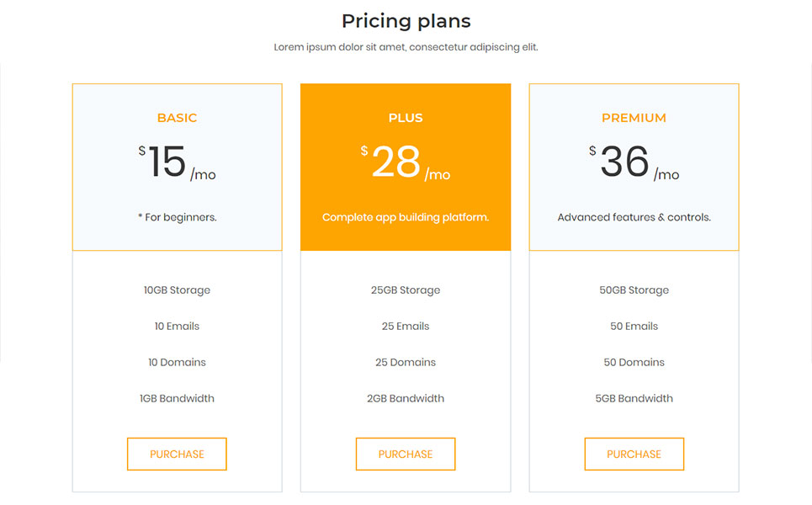
Task: Click the 25GB Storage feature
Action: [x=406, y=290]
